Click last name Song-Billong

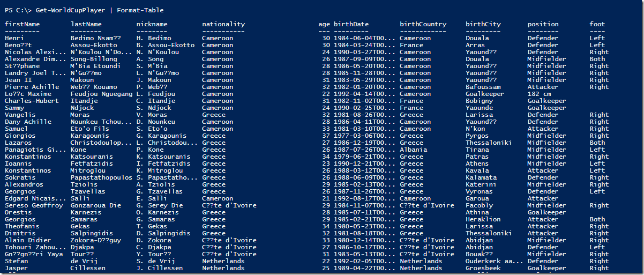[x=94, y=59]
